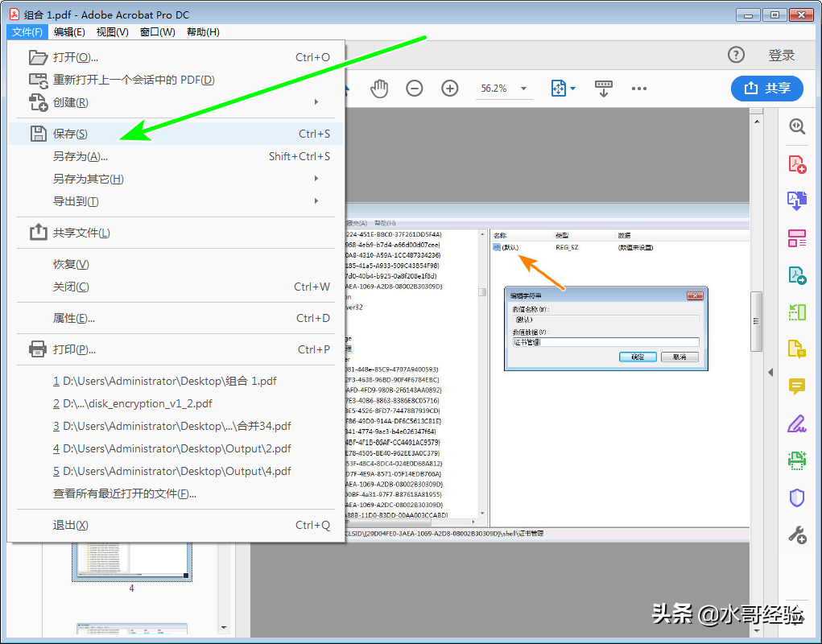The height and width of the screenshot is (644, 822).
Task: Click the fit page icon
Action: (558, 88)
